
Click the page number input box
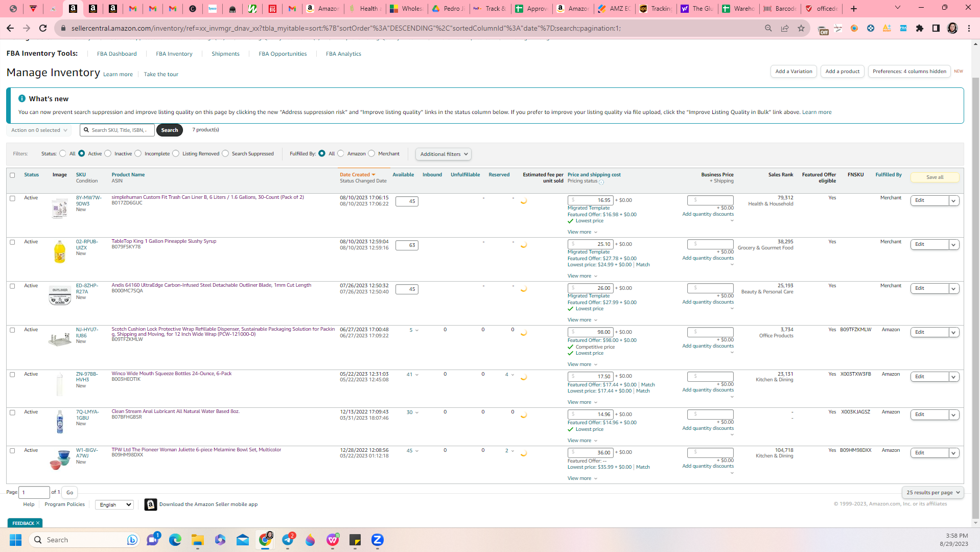pyautogui.click(x=34, y=492)
